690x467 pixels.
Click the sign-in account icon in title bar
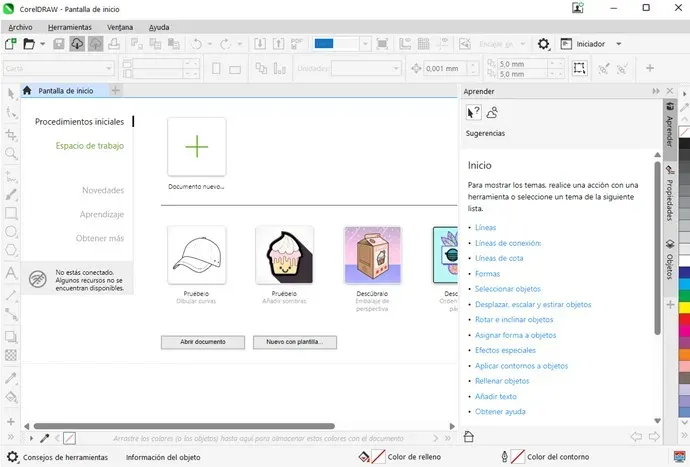coord(577,8)
